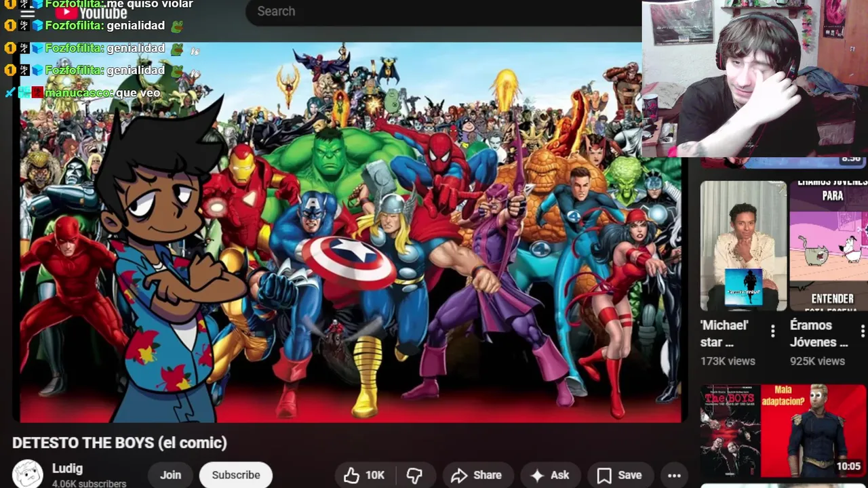Subscribe to the Ludig channel
868x488 pixels.
pos(236,475)
